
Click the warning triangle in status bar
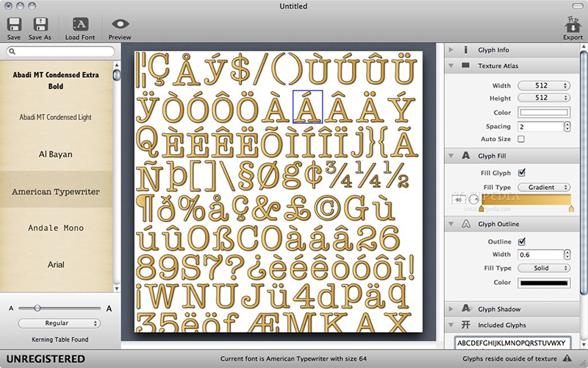click(x=567, y=358)
